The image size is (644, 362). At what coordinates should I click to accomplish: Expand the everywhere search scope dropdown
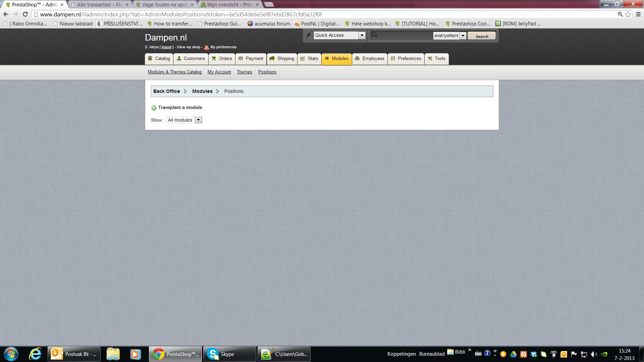[463, 36]
